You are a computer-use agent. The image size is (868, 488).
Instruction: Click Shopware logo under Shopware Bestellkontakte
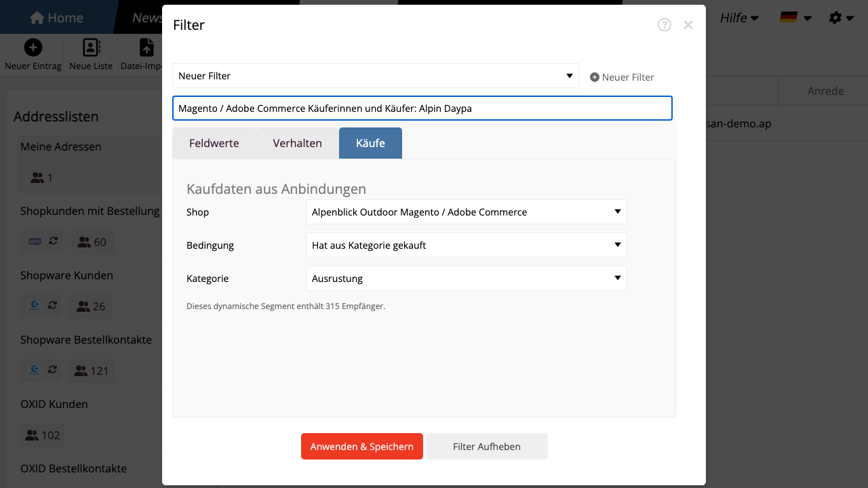point(35,370)
